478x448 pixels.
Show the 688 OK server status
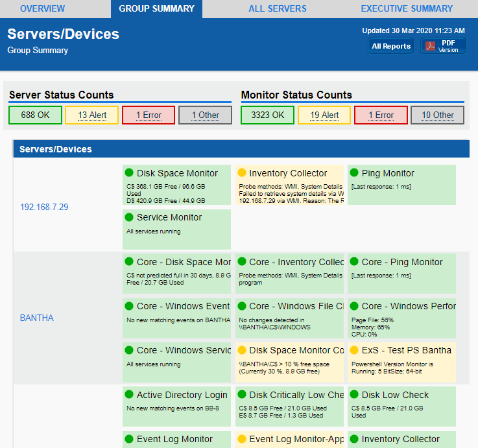click(x=35, y=115)
